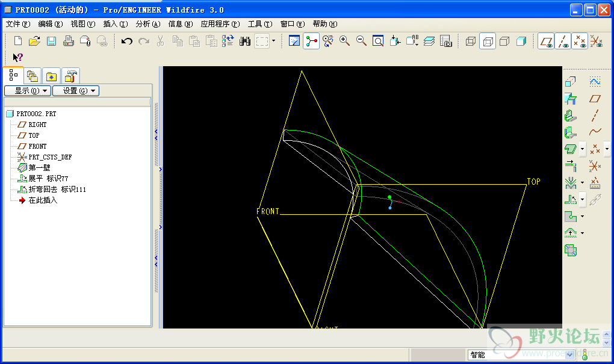Open the 设置(G) dropdown
Viewport: 614px width, 364px height.
point(76,91)
